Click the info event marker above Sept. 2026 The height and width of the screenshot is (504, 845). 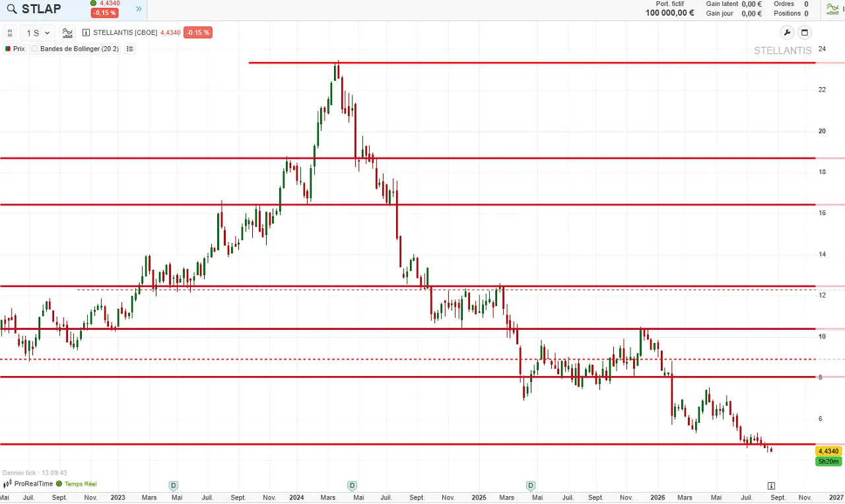tap(771, 486)
